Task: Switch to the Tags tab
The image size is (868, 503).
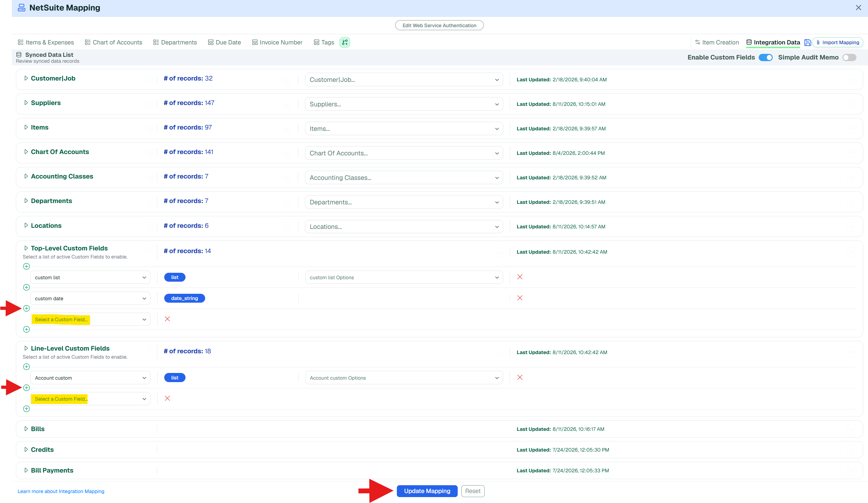Action: [324, 42]
